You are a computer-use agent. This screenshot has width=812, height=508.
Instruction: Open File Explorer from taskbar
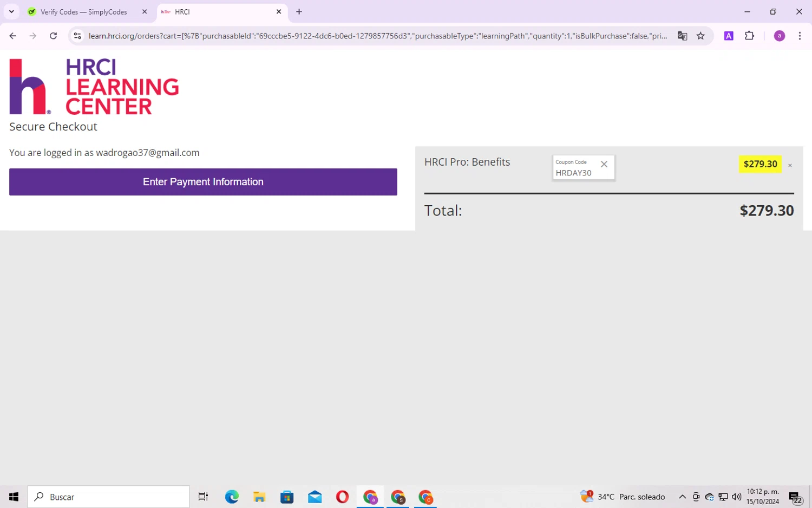(259, 497)
